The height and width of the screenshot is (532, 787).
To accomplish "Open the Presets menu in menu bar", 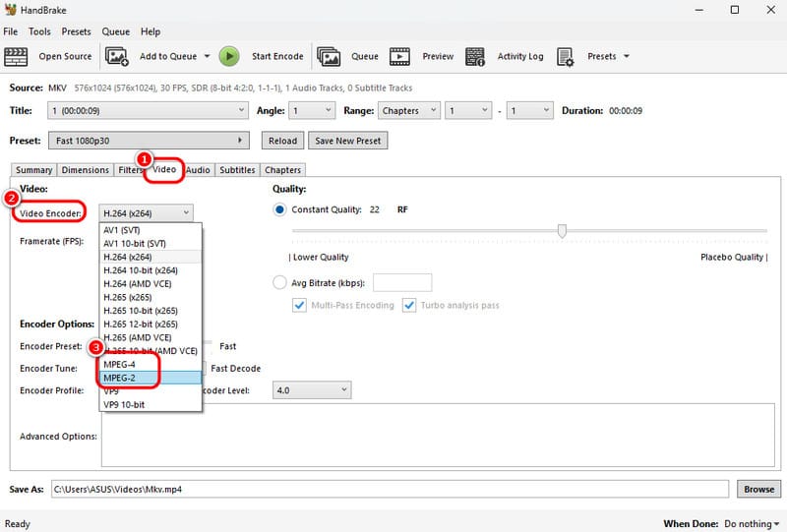I will [x=77, y=31].
